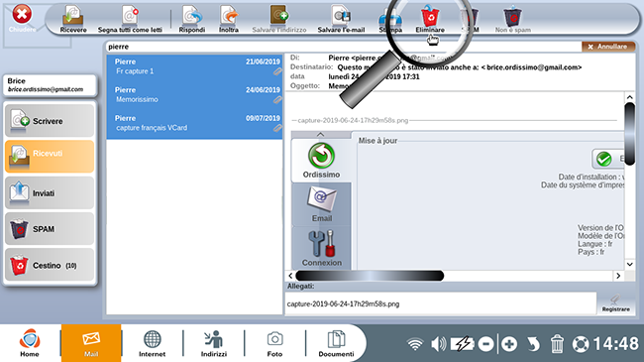Image resolution: width=644 pixels, height=362 pixels.
Task: Save the email with Salvare l'e-mail
Action: coord(341,19)
